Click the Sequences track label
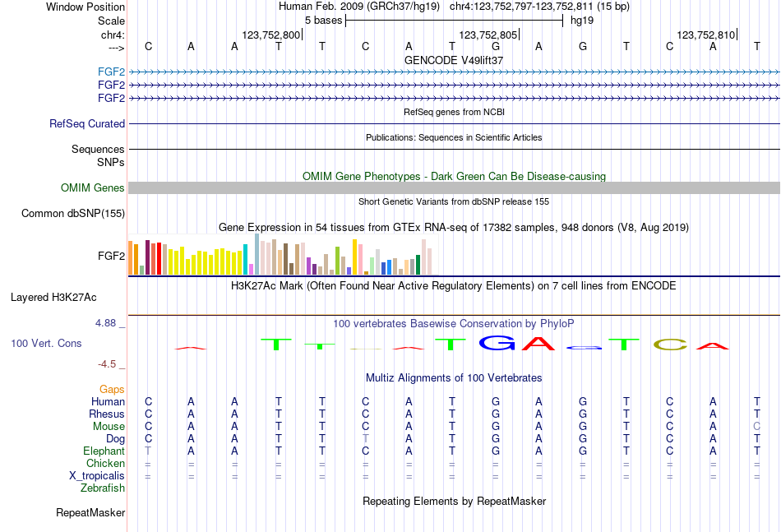Viewport: 781px width, 532px height. (x=98, y=150)
